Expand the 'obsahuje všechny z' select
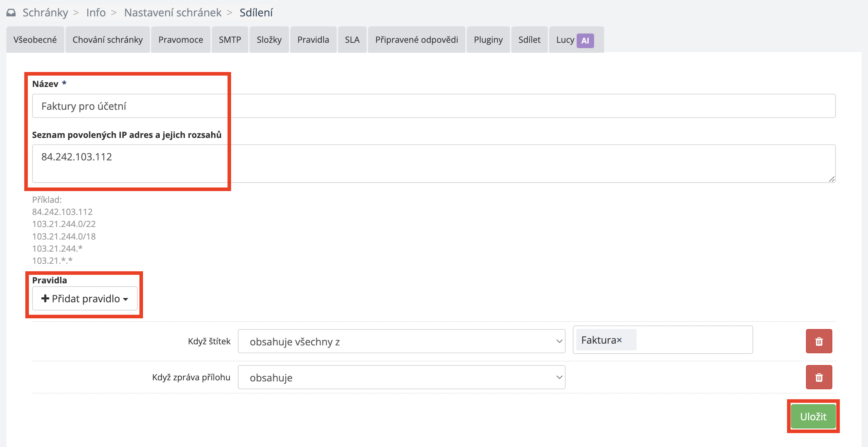The height and width of the screenshot is (447, 868). click(x=401, y=341)
